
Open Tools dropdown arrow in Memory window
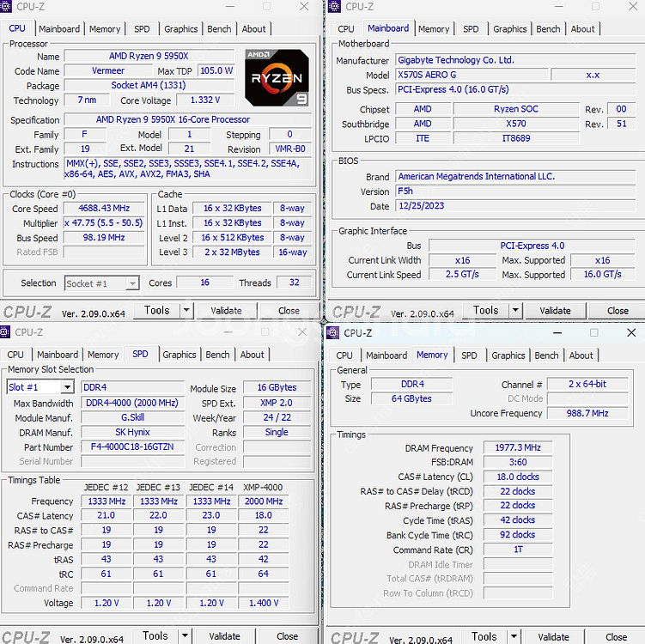tap(514, 636)
